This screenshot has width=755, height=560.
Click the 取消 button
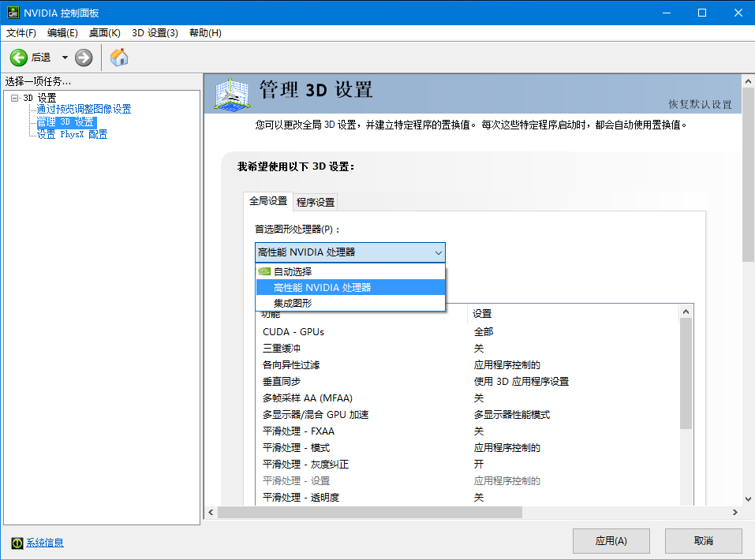coord(704,541)
